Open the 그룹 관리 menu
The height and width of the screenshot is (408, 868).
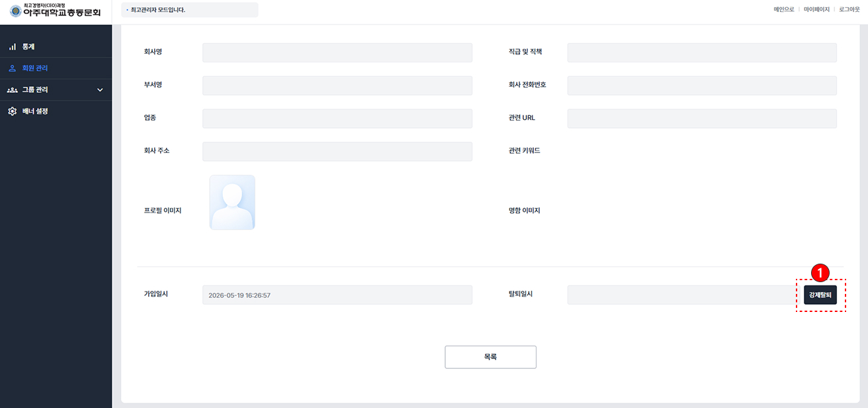(x=56, y=89)
